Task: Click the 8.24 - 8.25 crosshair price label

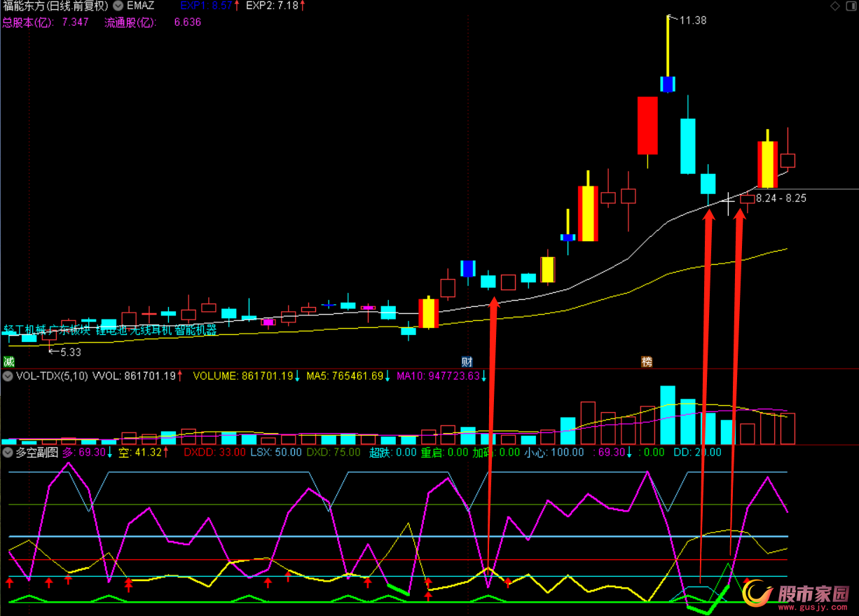Action: coord(781,199)
